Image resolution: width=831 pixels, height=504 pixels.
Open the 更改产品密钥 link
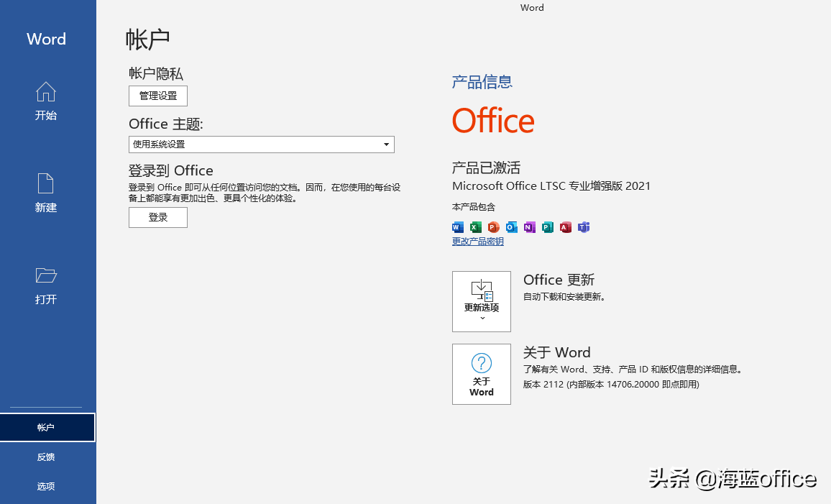click(477, 242)
